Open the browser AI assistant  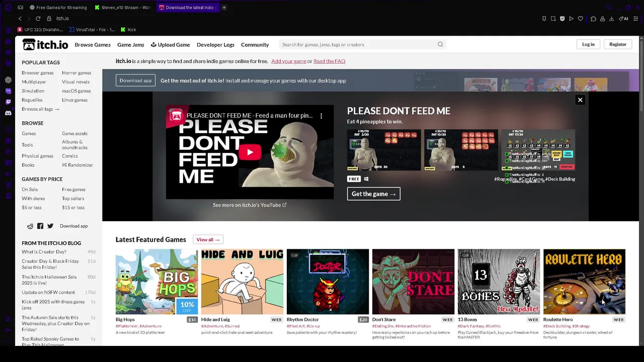(x=623, y=19)
